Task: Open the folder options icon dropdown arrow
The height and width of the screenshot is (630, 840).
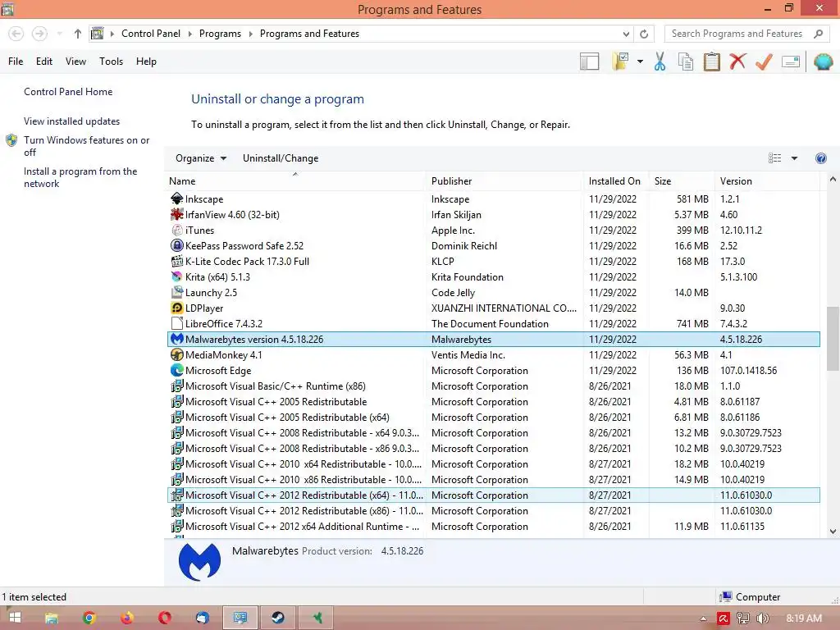Action: click(x=640, y=62)
